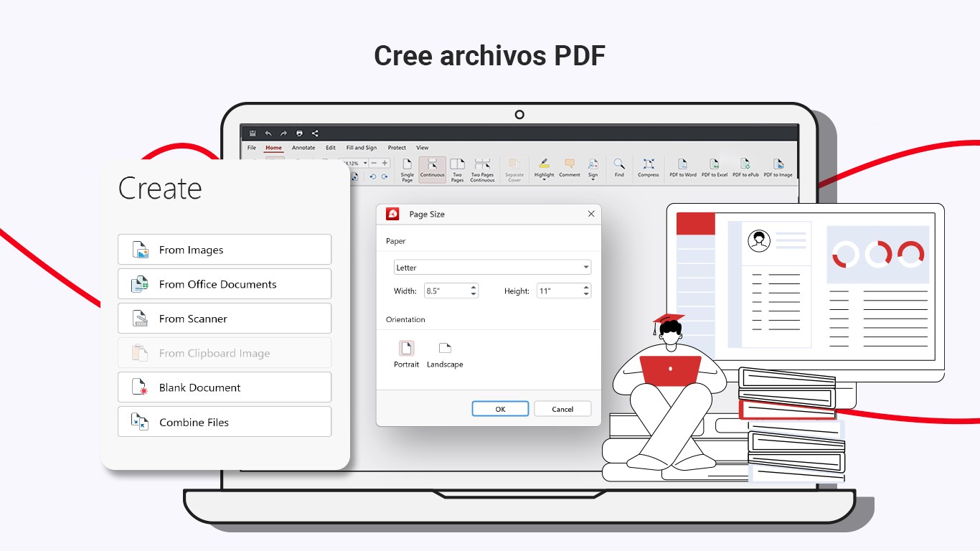Open the View tab

pyautogui.click(x=423, y=148)
